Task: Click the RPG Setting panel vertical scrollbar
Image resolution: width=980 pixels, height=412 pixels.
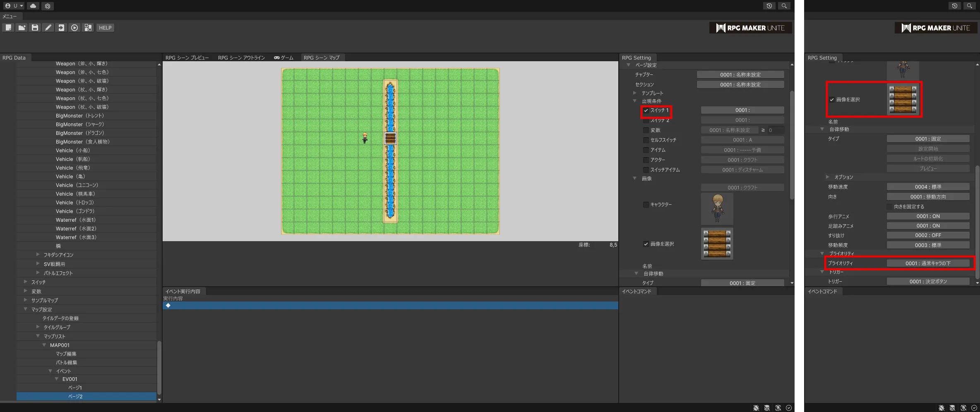Action: pos(792,145)
